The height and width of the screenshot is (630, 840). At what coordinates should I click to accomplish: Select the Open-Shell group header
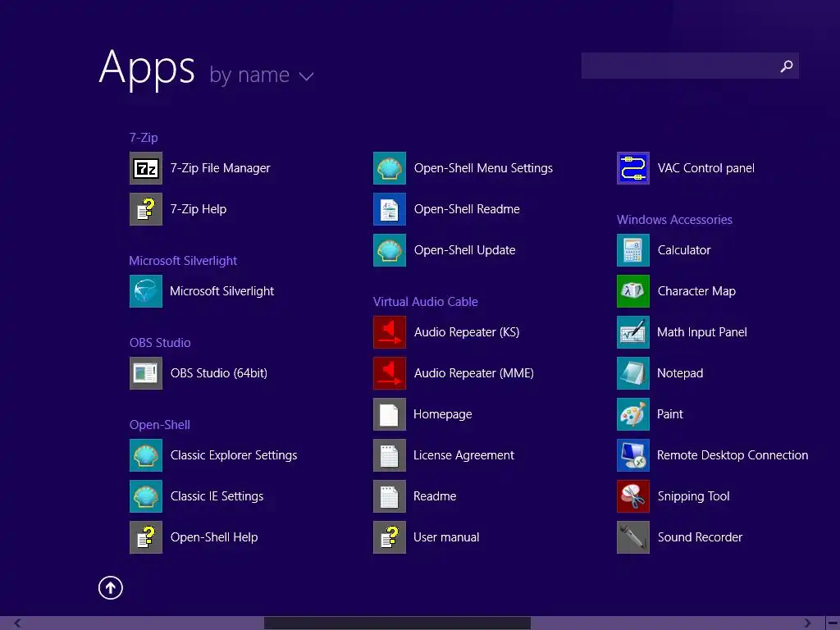point(160,425)
